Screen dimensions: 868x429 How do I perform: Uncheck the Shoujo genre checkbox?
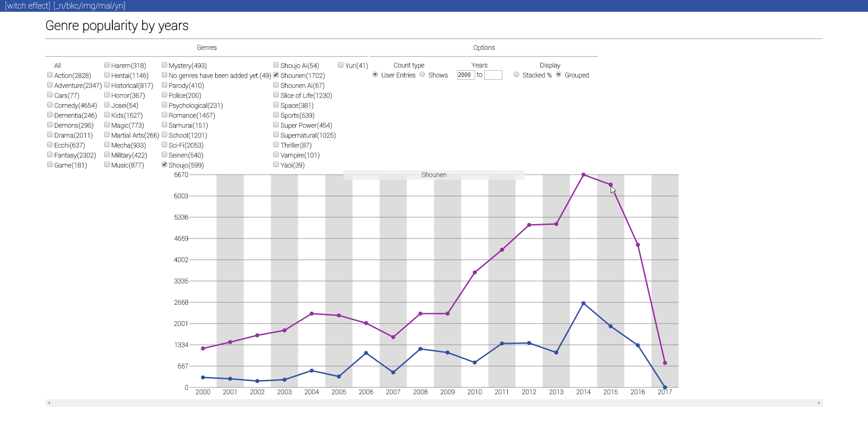164,165
